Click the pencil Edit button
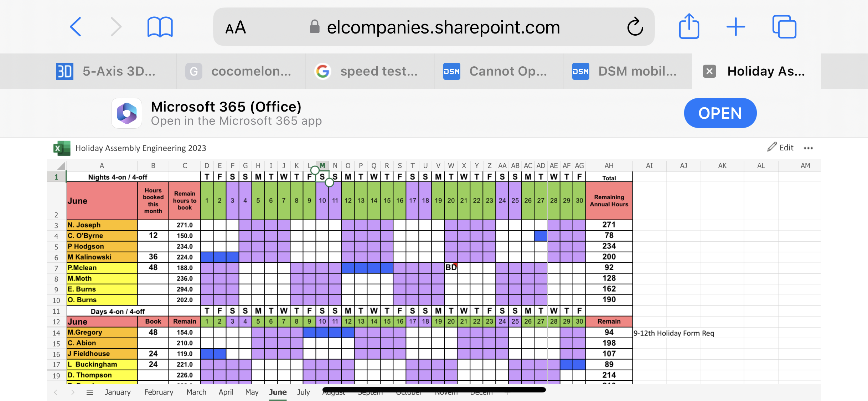This screenshot has height=401, width=868. click(x=780, y=148)
